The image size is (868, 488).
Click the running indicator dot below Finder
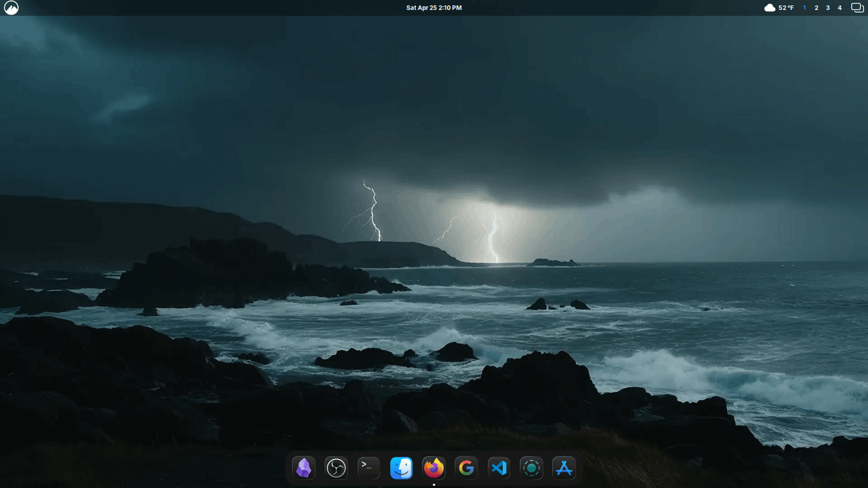tap(433, 484)
